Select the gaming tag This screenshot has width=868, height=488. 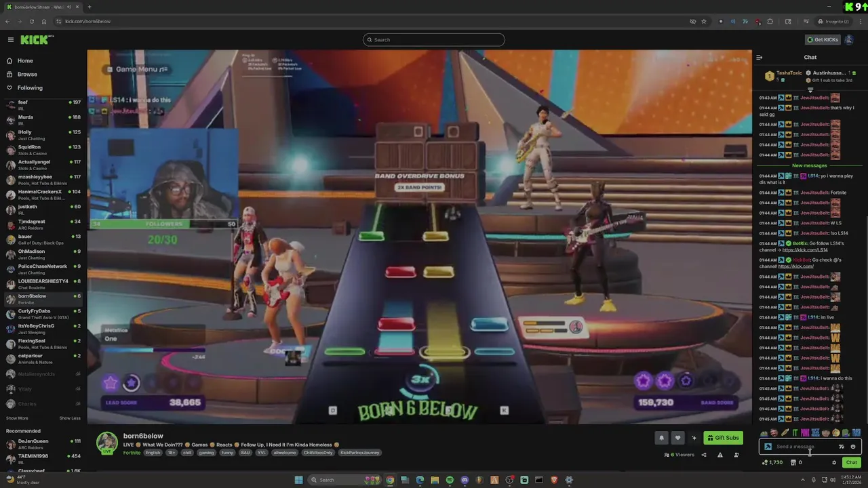[206, 453]
